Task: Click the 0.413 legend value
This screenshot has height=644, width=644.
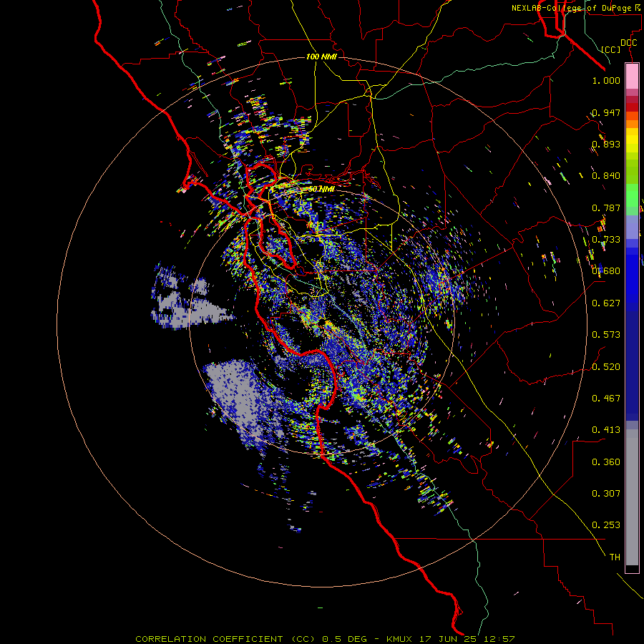Action: (606, 430)
